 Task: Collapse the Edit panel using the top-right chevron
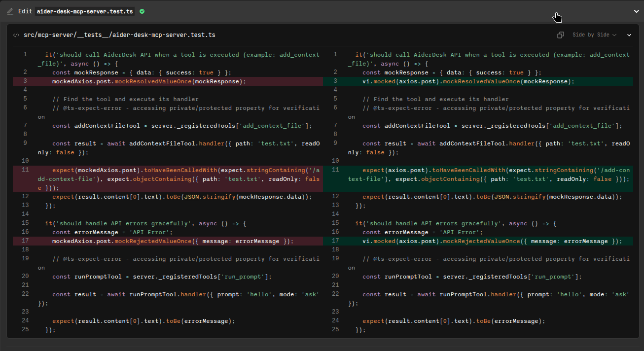pyautogui.click(x=636, y=11)
